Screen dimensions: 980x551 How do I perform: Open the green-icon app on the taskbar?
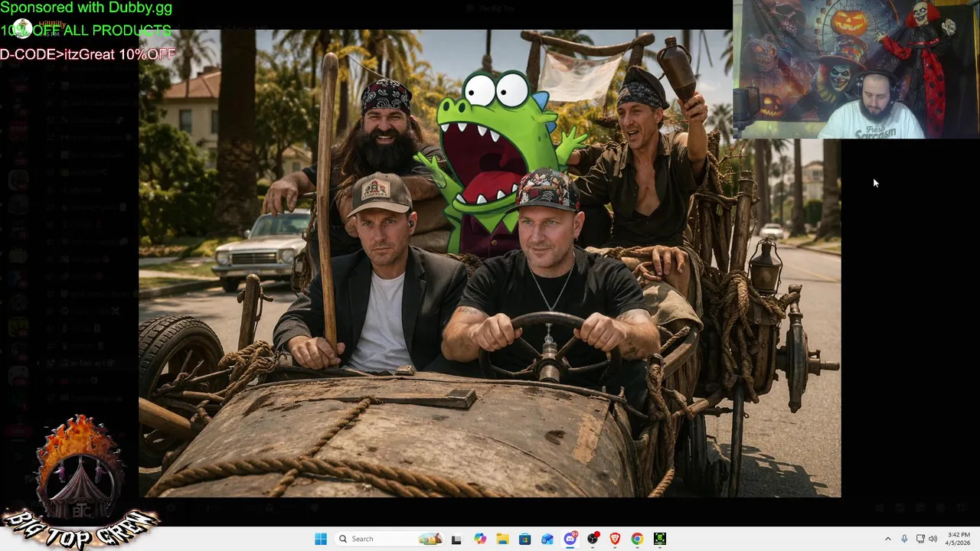[x=660, y=539]
